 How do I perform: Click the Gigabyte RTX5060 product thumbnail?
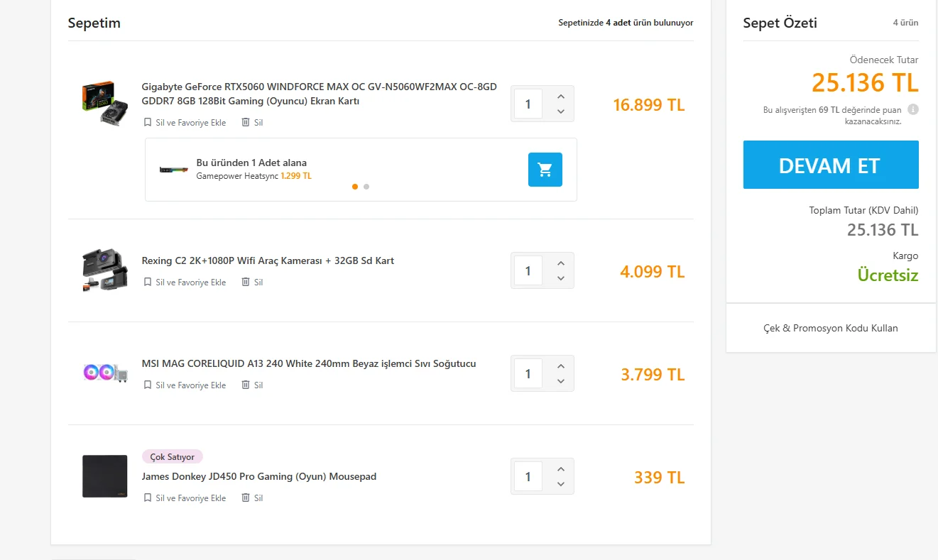tap(104, 104)
